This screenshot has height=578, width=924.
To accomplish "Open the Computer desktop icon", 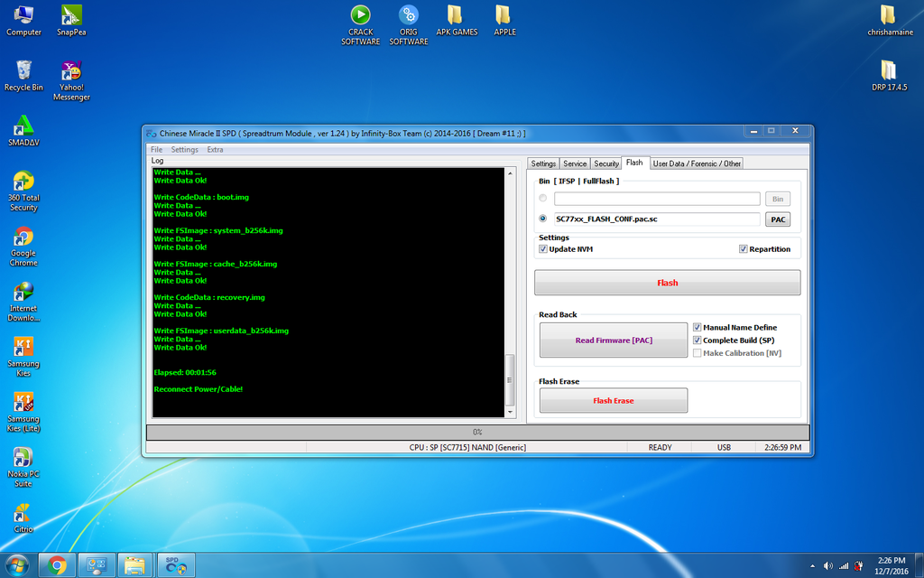I will pyautogui.click(x=23, y=21).
